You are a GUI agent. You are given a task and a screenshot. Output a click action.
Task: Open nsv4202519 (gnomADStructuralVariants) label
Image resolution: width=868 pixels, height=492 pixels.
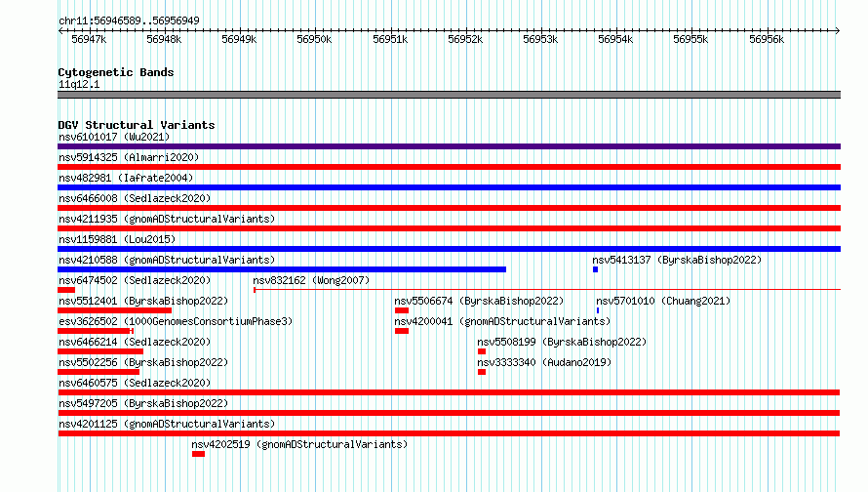299,444
